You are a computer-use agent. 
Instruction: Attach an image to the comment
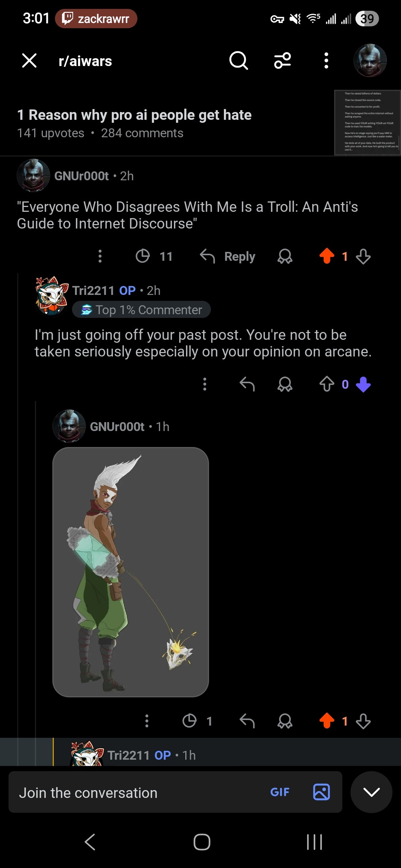coord(322,792)
